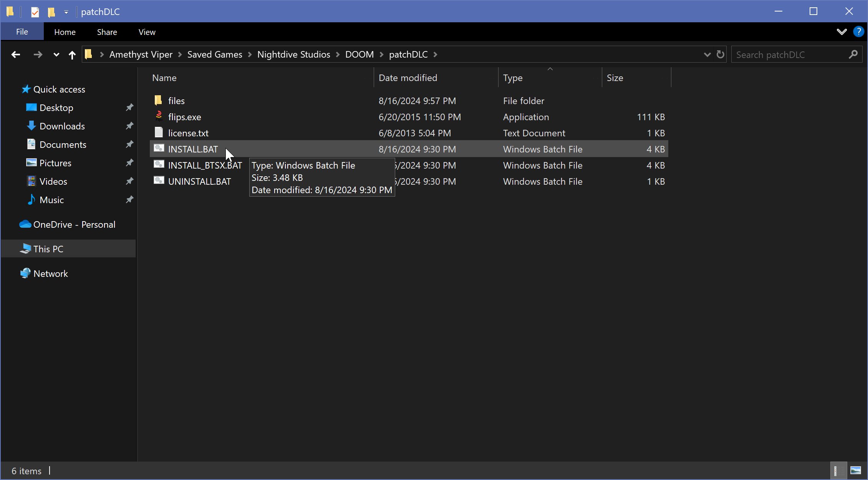The image size is (868, 480).
Task: Click the Refresh button in the address bar
Action: coord(721,55)
